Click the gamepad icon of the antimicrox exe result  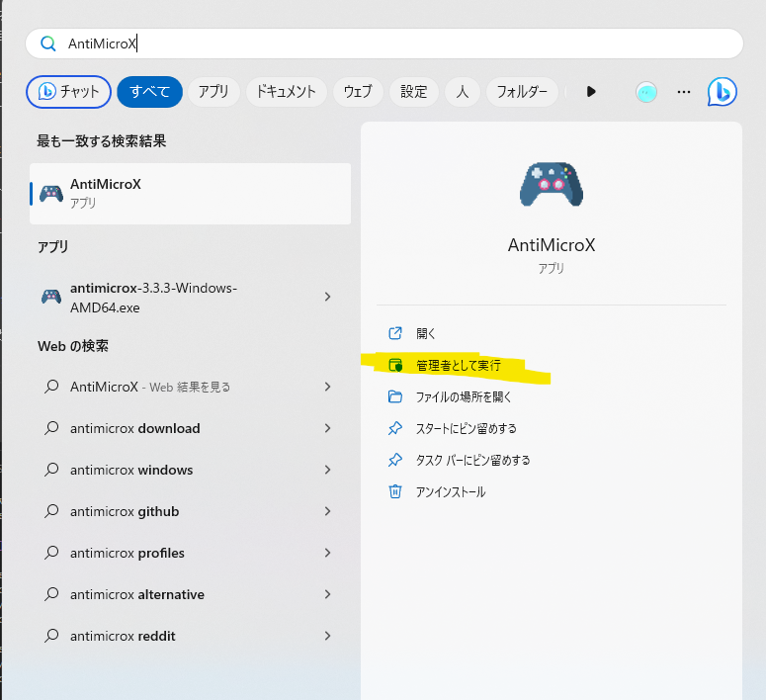pyautogui.click(x=51, y=297)
